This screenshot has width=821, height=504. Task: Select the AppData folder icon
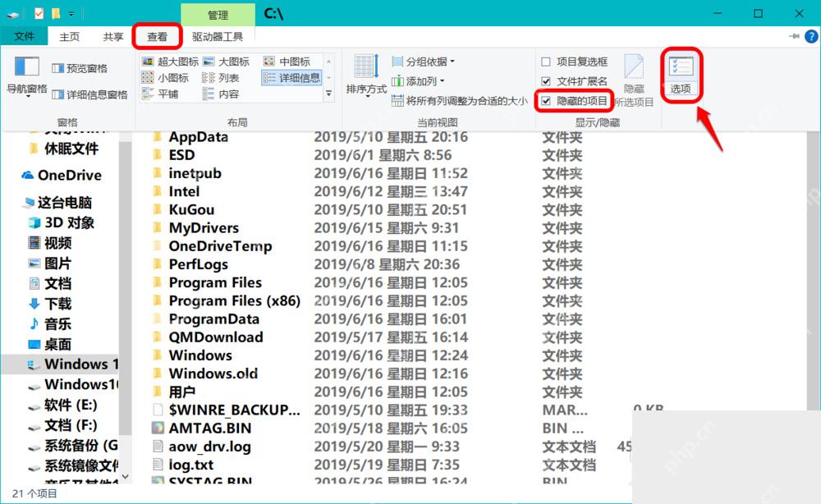[x=157, y=137]
